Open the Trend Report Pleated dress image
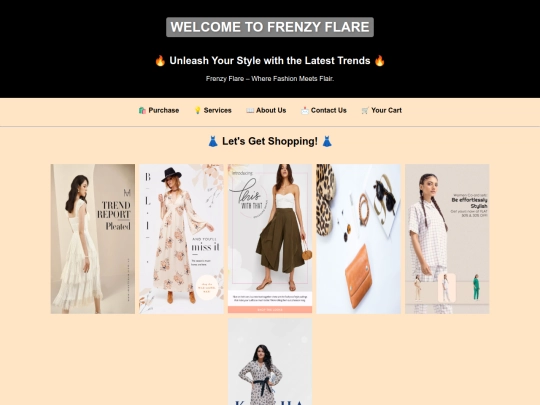The height and width of the screenshot is (405, 540). coord(93,239)
